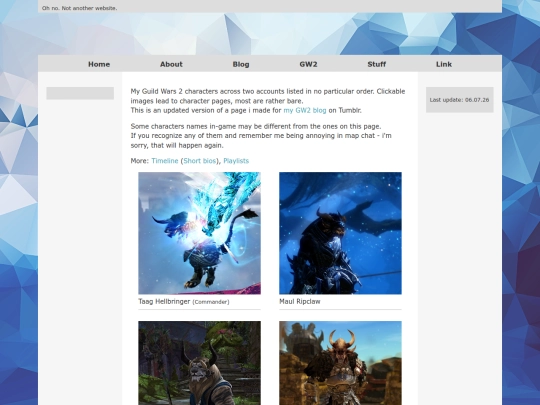This screenshot has height=405, width=540.
Task: Click the '(Commander)' label
Action: (211, 302)
